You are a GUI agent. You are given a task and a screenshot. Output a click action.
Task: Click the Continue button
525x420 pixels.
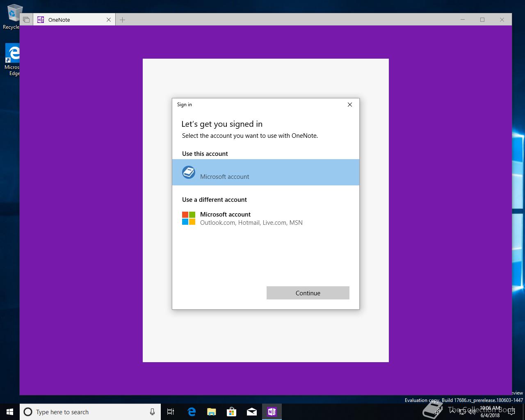[x=308, y=293]
